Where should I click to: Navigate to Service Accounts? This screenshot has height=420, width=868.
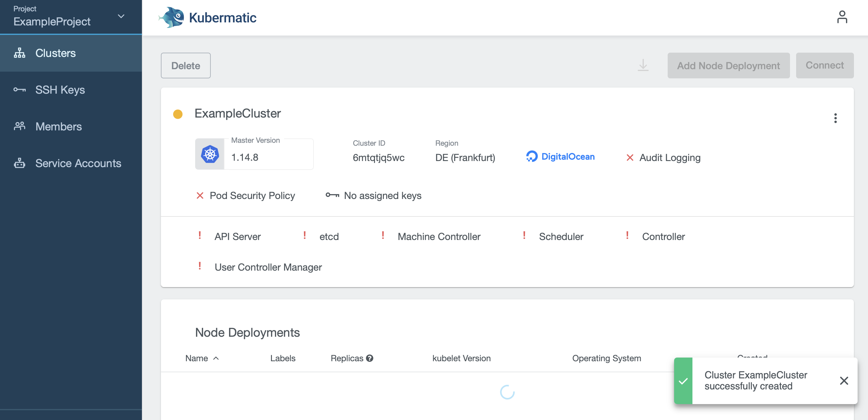(x=71, y=163)
